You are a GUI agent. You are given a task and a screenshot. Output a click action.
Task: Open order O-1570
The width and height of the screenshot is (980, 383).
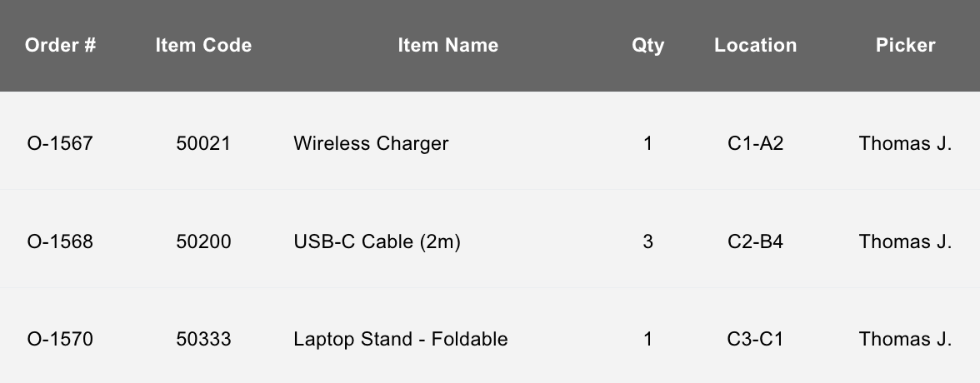click(60, 340)
